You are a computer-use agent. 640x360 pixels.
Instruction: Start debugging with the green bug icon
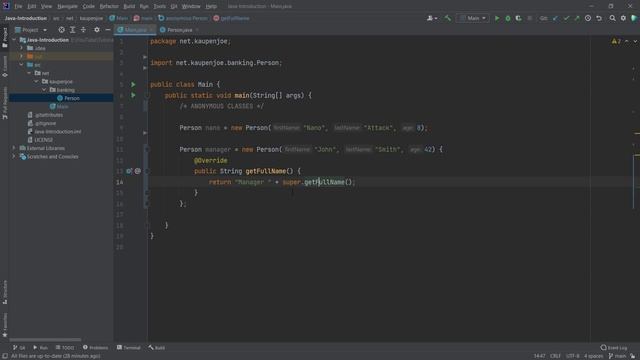click(x=508, y=18)
